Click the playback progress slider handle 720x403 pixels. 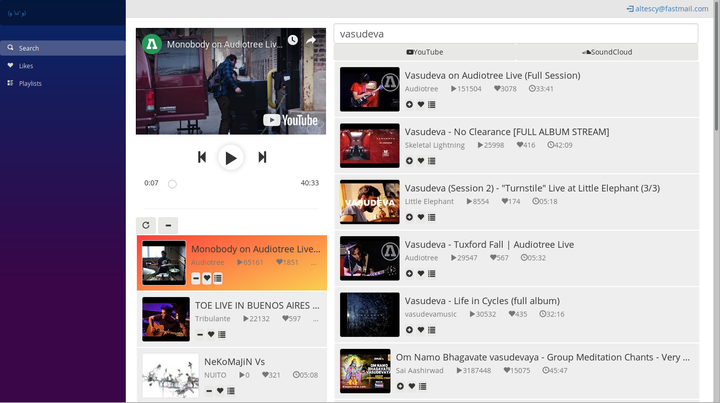click(172, 184)
